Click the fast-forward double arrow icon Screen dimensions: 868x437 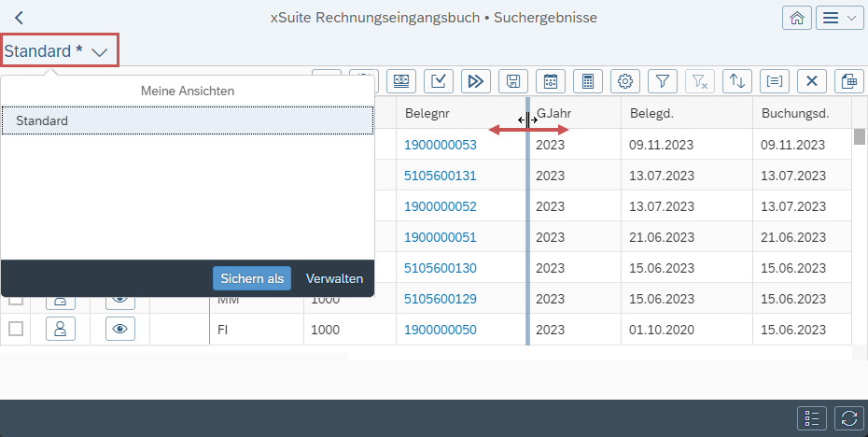point(475,81)
